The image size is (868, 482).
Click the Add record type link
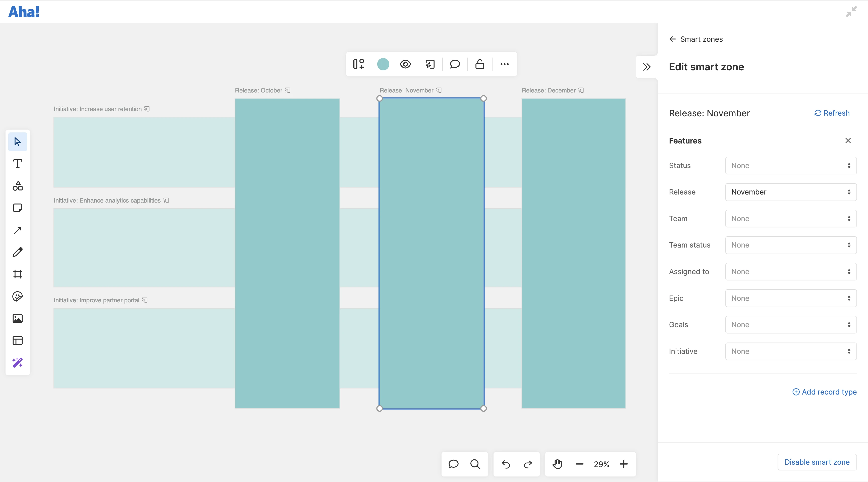[824, 392]
